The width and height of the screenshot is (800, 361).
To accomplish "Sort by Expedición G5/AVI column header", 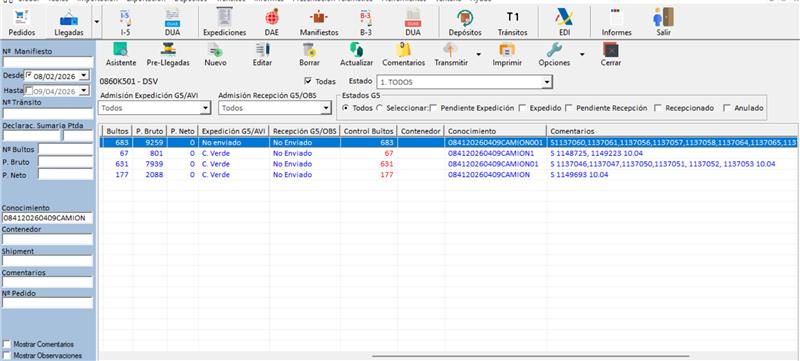I will (234, 131).
